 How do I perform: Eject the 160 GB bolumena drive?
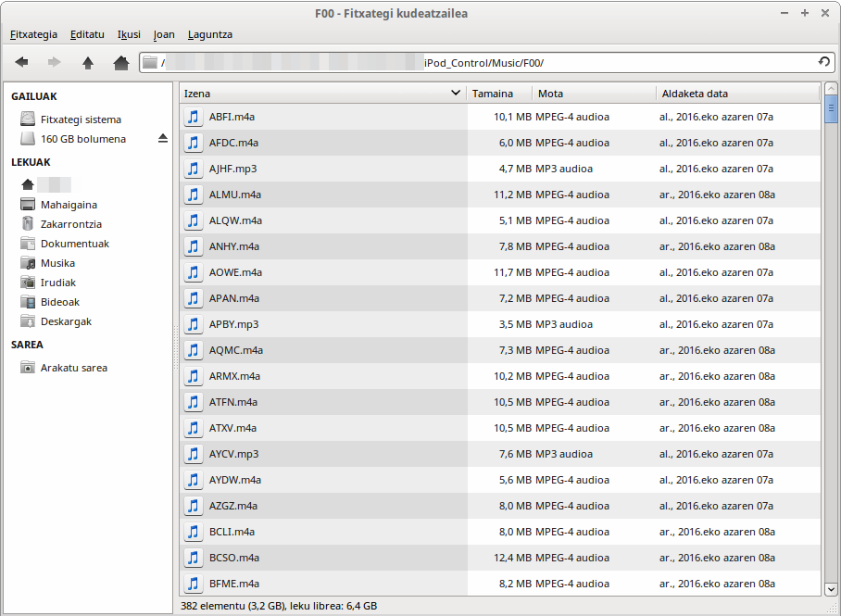click(163, 139)
